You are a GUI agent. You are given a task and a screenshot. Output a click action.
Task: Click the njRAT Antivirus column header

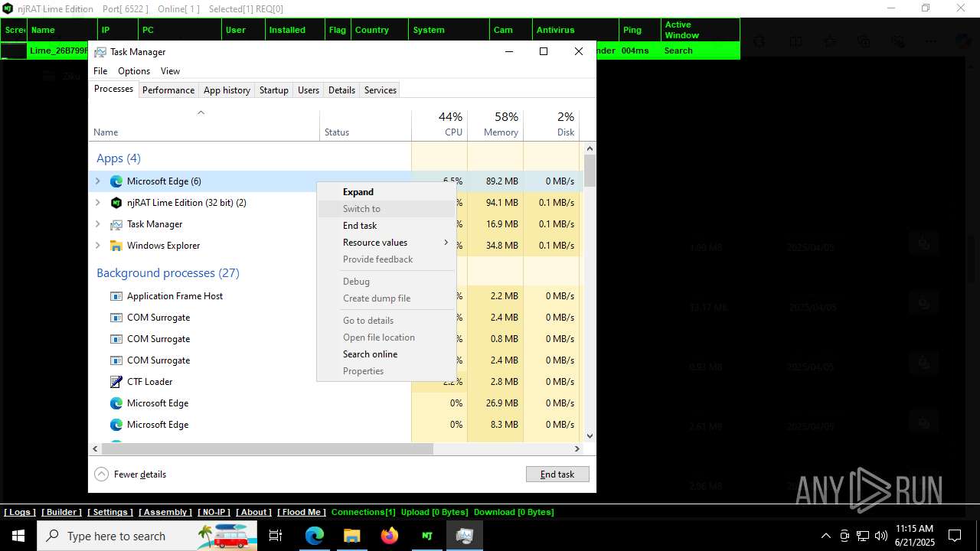pyautogui.click(x=576, y=30)
